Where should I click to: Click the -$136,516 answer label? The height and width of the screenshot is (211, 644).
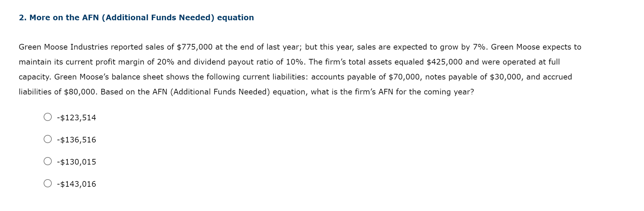click(x=76, y=140)
